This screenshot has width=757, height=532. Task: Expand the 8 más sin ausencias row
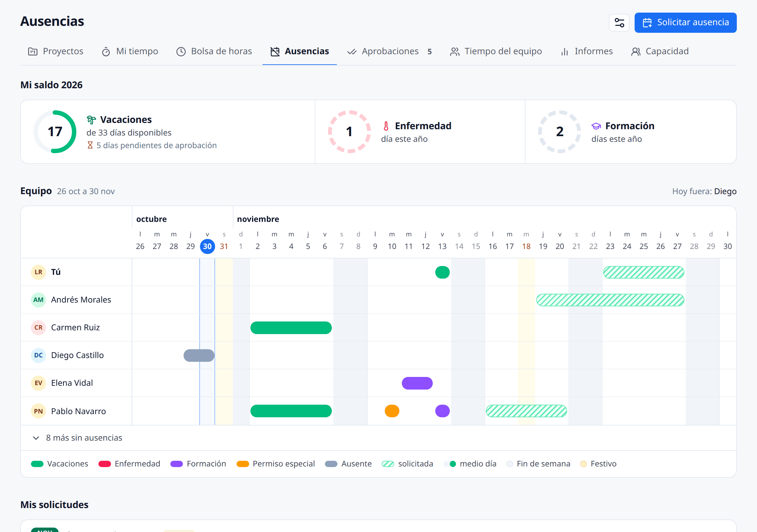(x=378, y=438)
